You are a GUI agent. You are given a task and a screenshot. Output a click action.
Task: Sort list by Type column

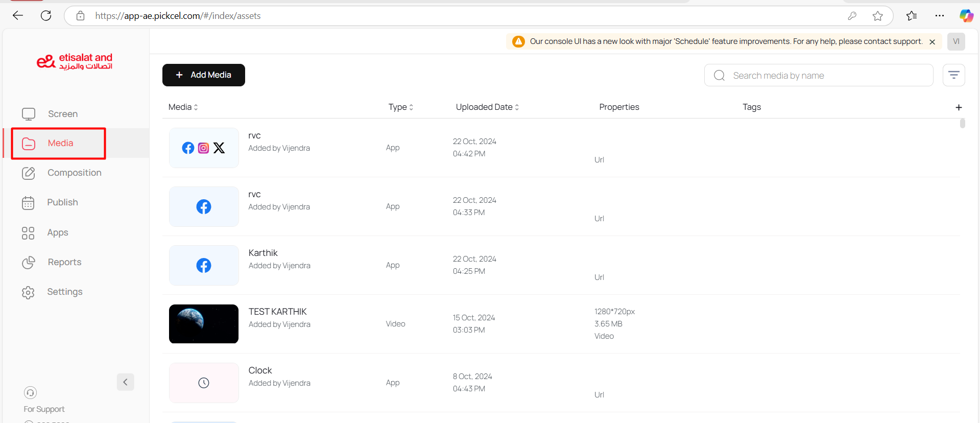(x=400, y=107)
